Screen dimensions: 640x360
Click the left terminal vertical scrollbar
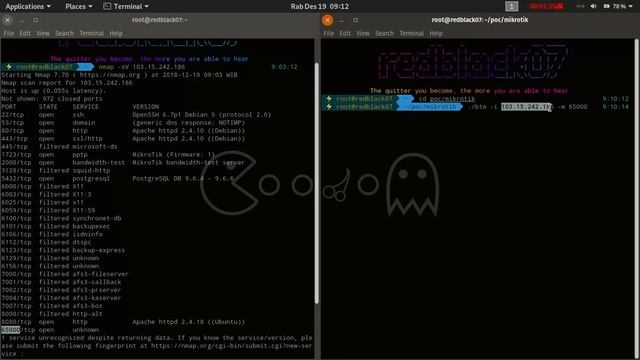coord(316,183)
